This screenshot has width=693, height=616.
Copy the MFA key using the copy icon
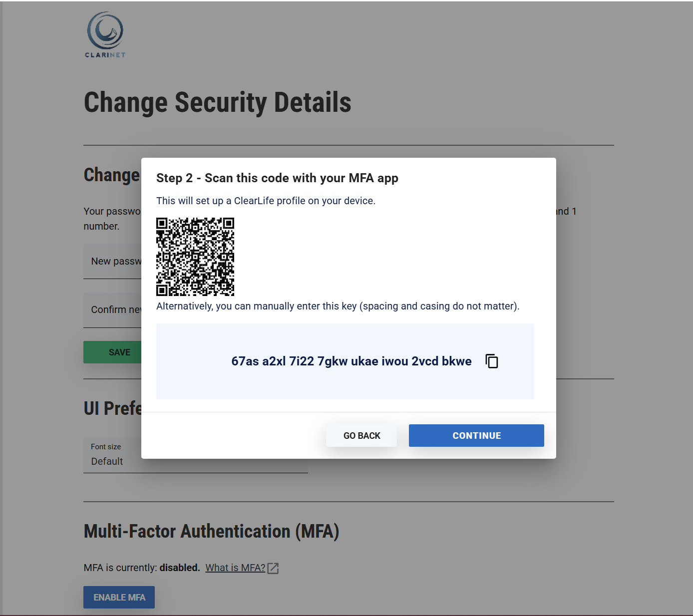[492, 361]
